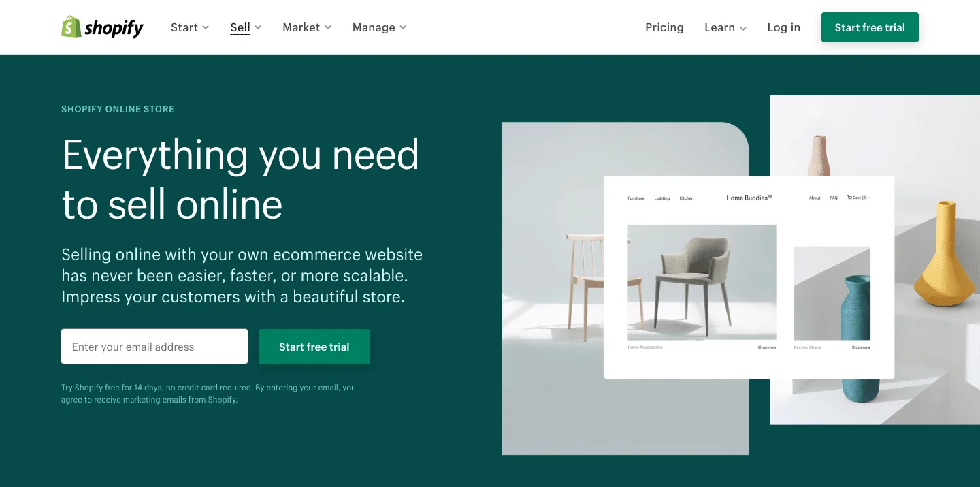Click the grey armchair product image
980x487 pixels.
(702, 282)
